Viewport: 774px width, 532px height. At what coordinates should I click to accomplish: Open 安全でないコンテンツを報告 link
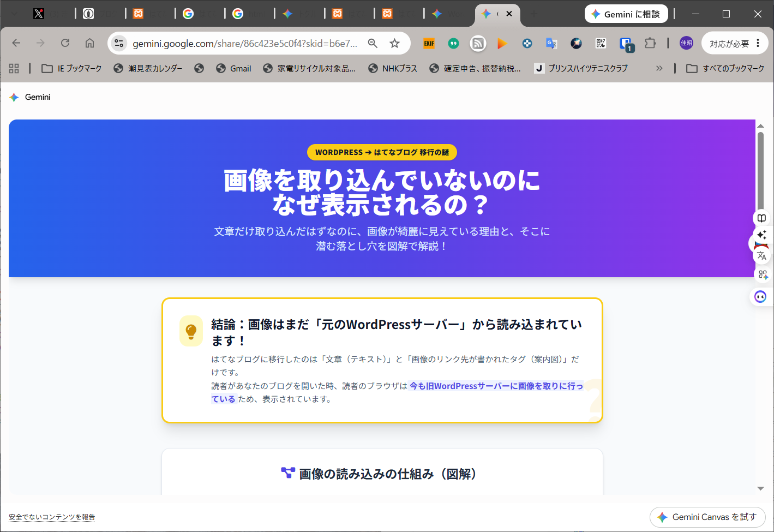pos(52,517)
